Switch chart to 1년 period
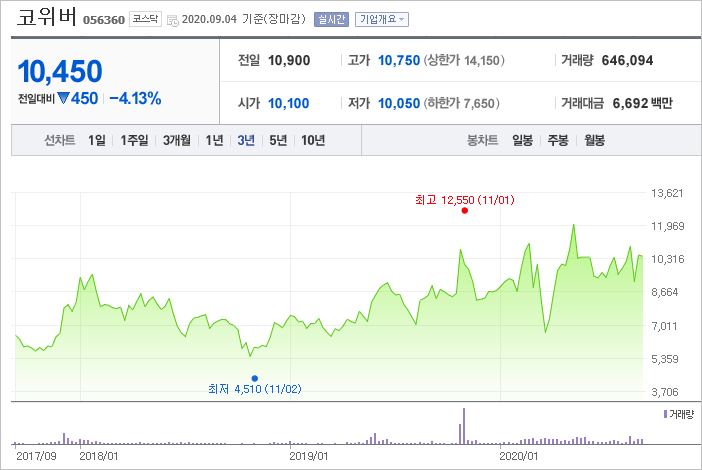The height and width of the screenshot is (470, 702). click(214, 141)
